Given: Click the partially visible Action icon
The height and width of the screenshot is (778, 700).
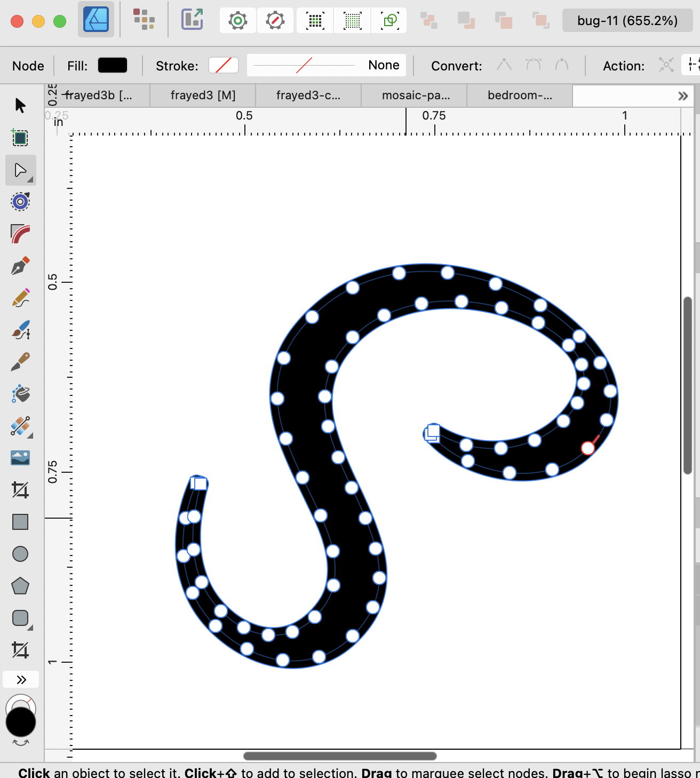Looking at the screenshot, I should pyautogui.click(x=693, y=65).
